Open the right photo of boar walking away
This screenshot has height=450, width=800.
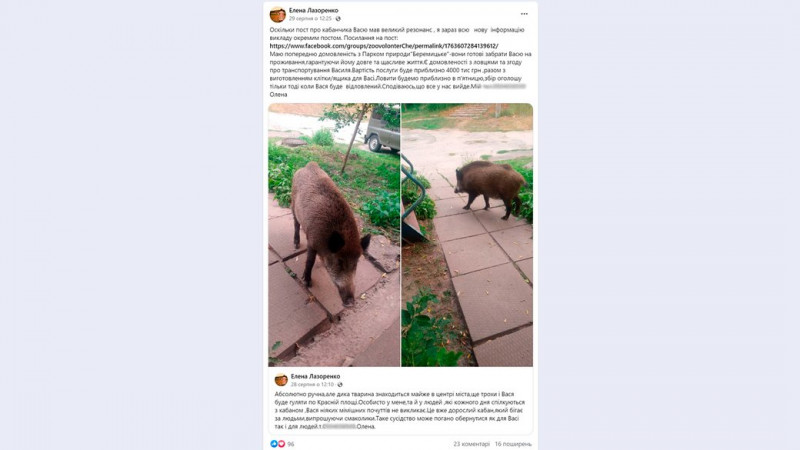(467, 235)
